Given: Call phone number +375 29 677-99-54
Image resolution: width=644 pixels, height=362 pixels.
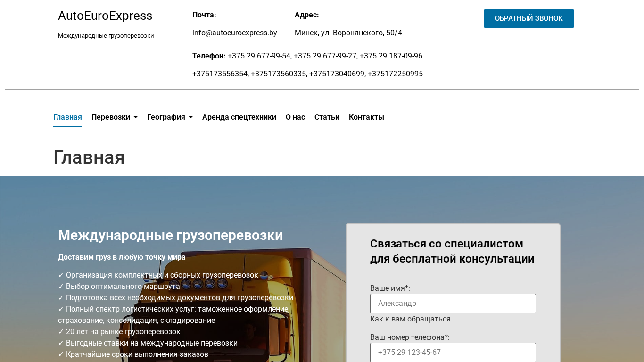Looking at the screenshot, I should coord(259,56).
